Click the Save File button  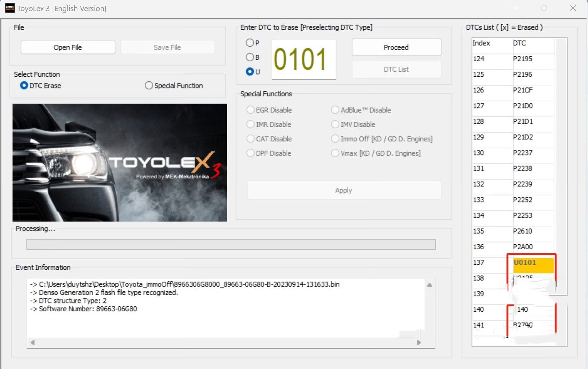point(167,47)
